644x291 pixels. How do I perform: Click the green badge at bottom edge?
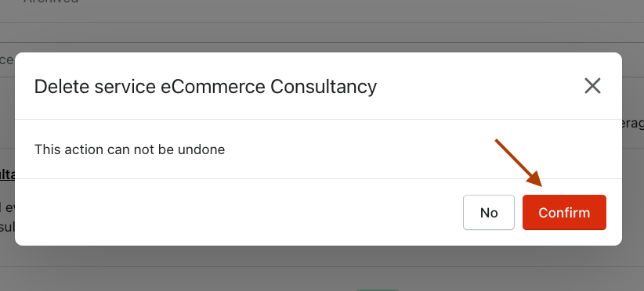click(x=377, y=289)
